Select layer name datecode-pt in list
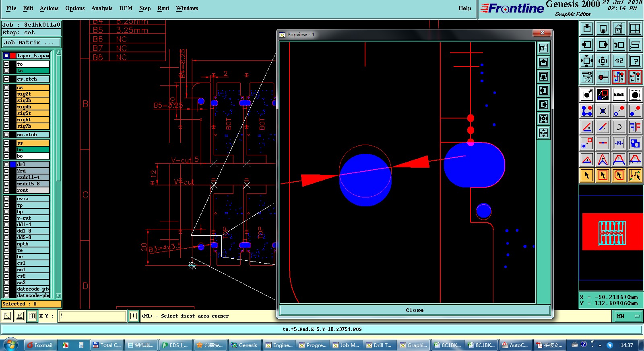Screen dimensions: 644x351 coord(33,289)
